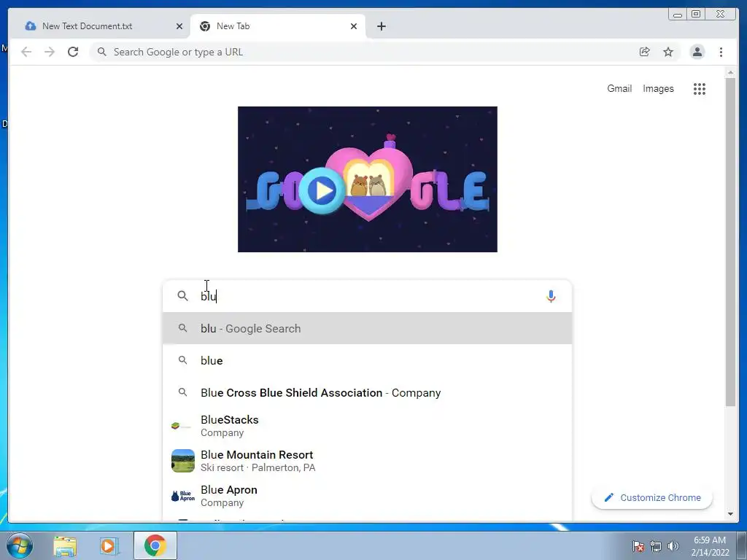
Task: Click the Chrome taskbar icon
Action: point(155,545)
